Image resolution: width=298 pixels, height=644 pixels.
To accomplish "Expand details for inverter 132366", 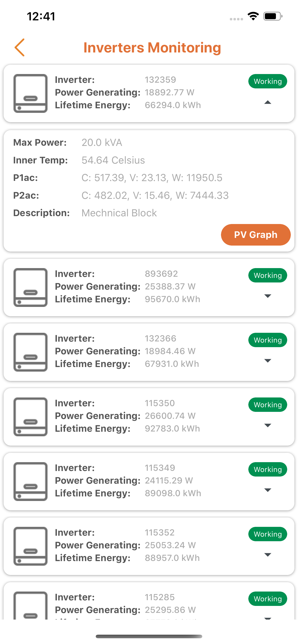I will click(268, 361).
